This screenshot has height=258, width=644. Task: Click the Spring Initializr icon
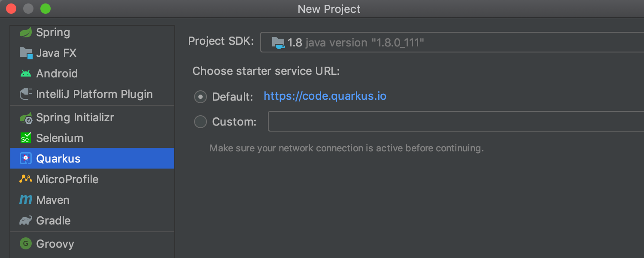26,117
